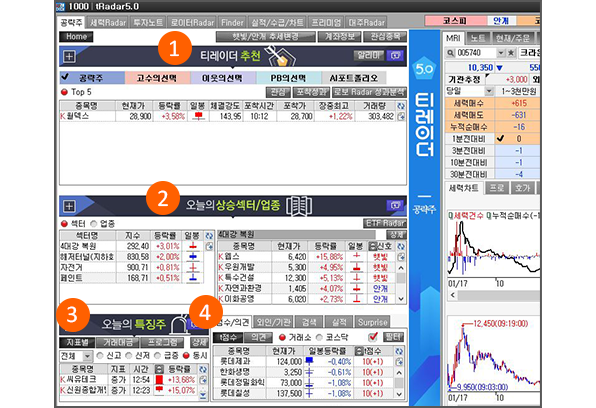Refresh the 4대강 복원 stock list
This screenshot has height=408, width=596.
pos(401,246)
